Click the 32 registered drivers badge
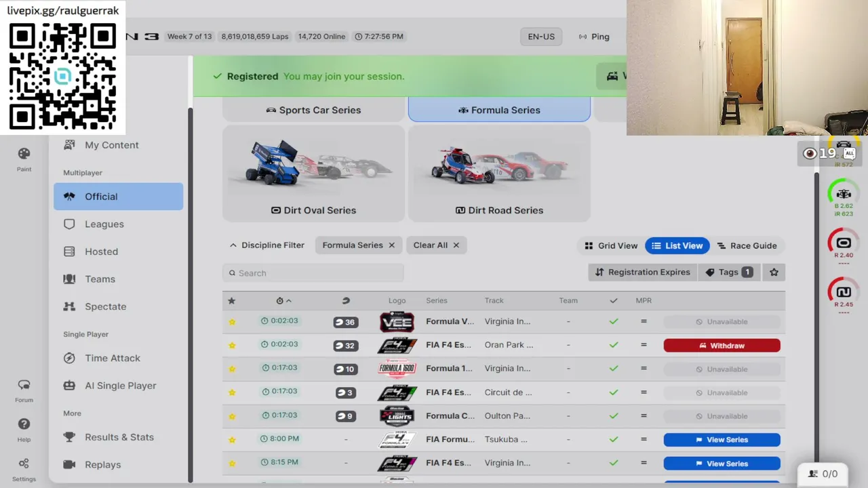The height and width of the screenshot is (488, 868). click(346, 346)
